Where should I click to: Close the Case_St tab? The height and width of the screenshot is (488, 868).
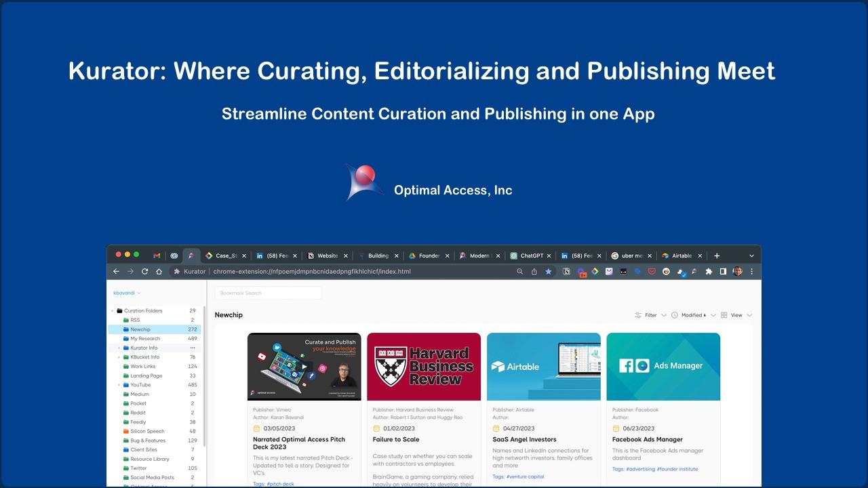(x=244, y=256)
